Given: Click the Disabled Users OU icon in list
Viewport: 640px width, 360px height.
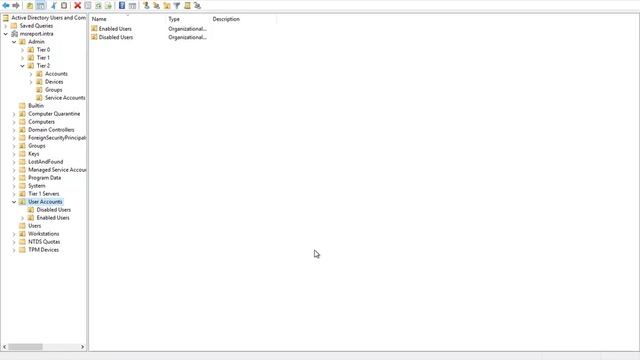Looking at the screenshot, I should point(94,37).
